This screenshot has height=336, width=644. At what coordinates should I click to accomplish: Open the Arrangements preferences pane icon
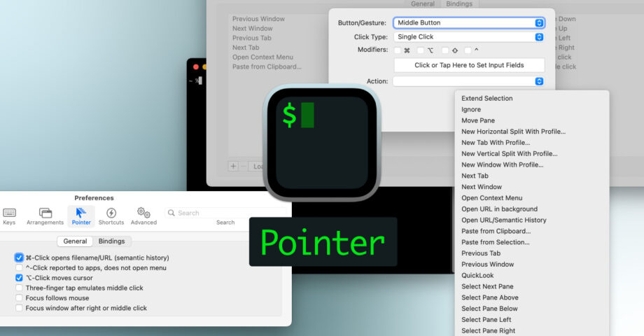point(45,213)
